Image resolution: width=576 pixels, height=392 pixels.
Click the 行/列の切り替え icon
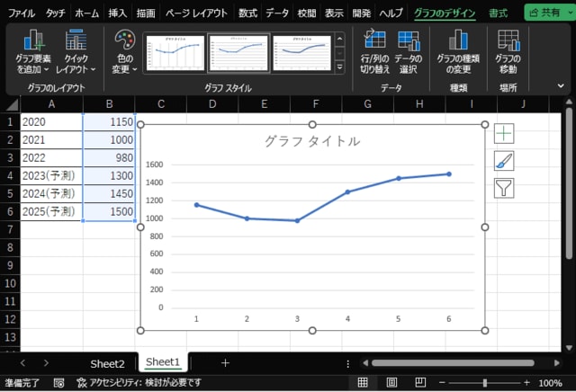click(373, 52)
